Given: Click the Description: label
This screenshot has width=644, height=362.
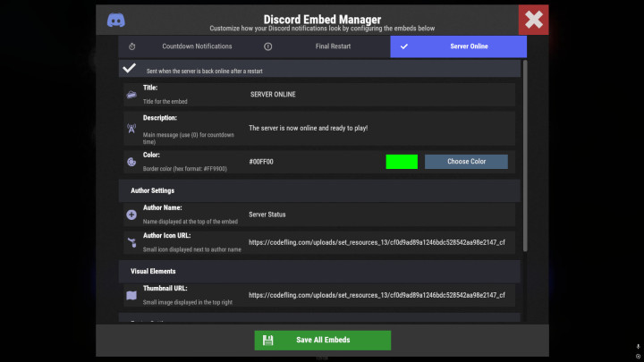Looking at the screenshot, I should (x=160, y=118).
